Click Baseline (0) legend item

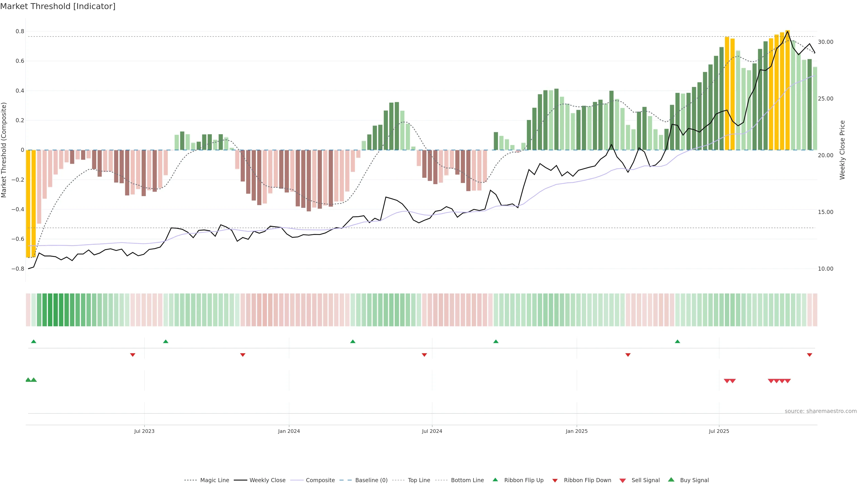371,480
